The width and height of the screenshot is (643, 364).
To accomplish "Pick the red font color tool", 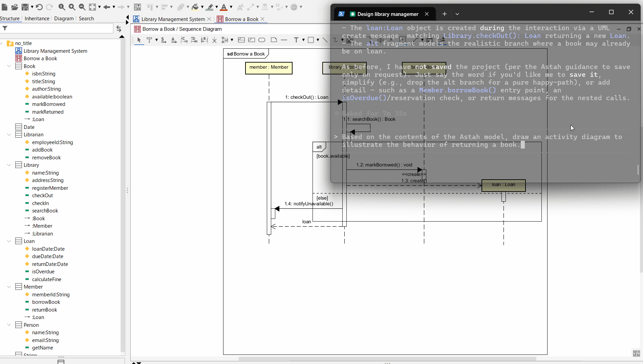I will [x=224, y=7].
